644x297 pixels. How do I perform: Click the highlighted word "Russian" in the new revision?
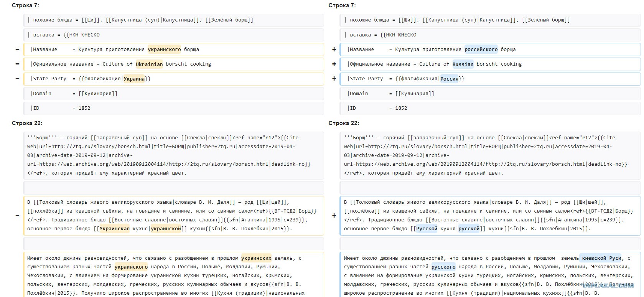pyautogui.click(x=463, y=64)
